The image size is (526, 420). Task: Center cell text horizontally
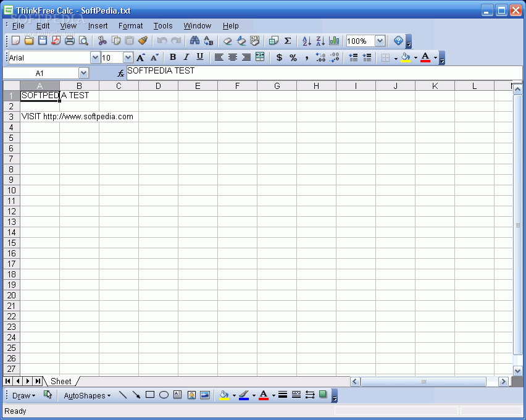tap(233, 57)
